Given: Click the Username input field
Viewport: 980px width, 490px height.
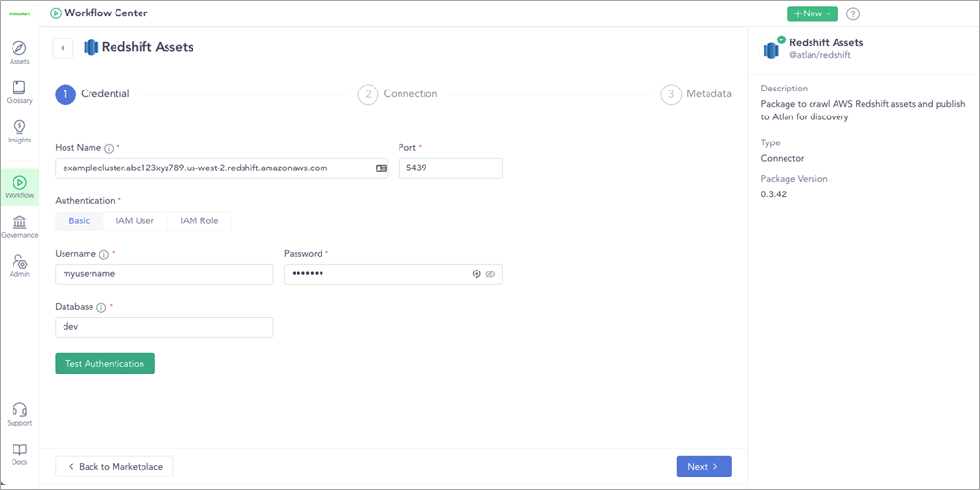Looking at the screenshot, I should click(165, 274).
